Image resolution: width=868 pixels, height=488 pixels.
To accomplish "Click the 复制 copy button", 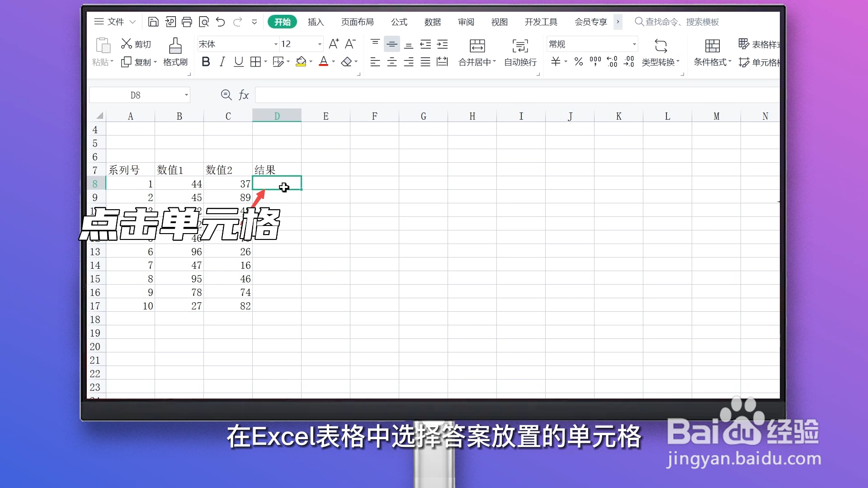I will click(x=139, y=62).
